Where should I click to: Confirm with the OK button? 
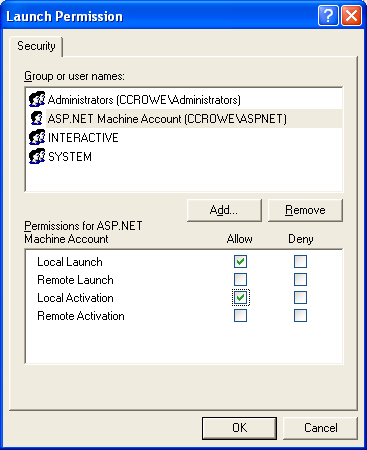coord(239,428)
